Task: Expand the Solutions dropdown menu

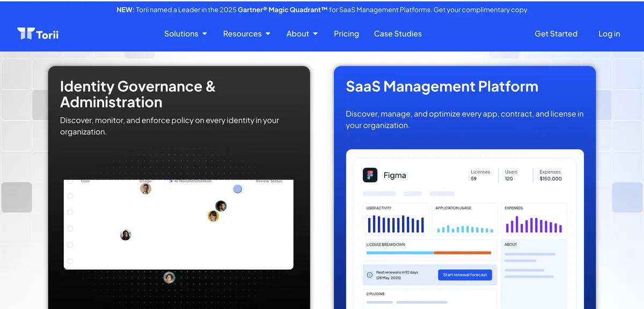Action: [x=185, y=34]
